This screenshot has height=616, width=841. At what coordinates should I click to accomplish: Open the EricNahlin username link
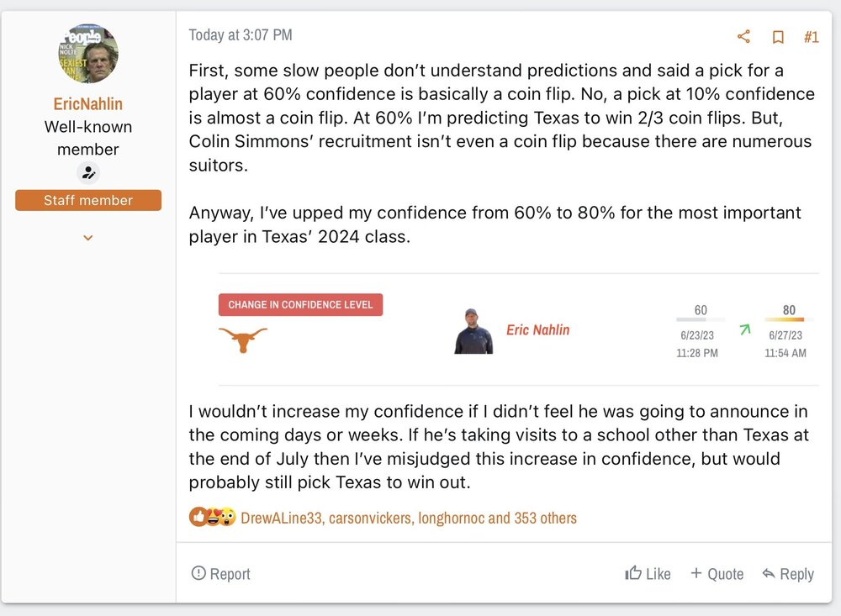tap(88, 103)
